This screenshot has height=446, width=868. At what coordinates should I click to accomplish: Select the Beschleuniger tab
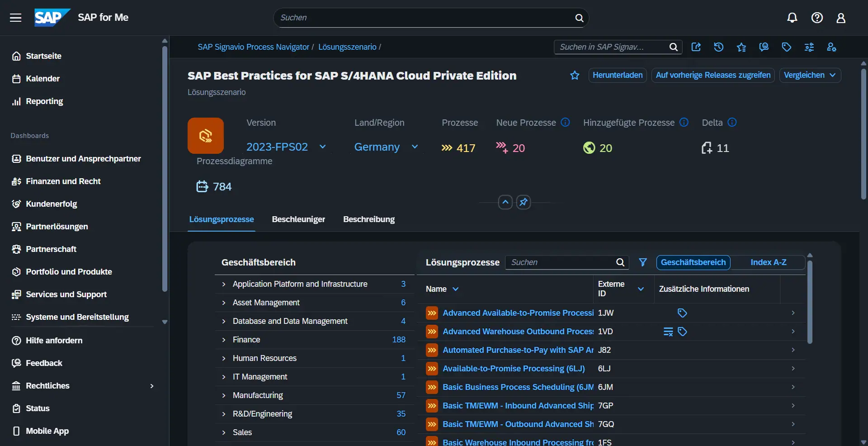298,219
